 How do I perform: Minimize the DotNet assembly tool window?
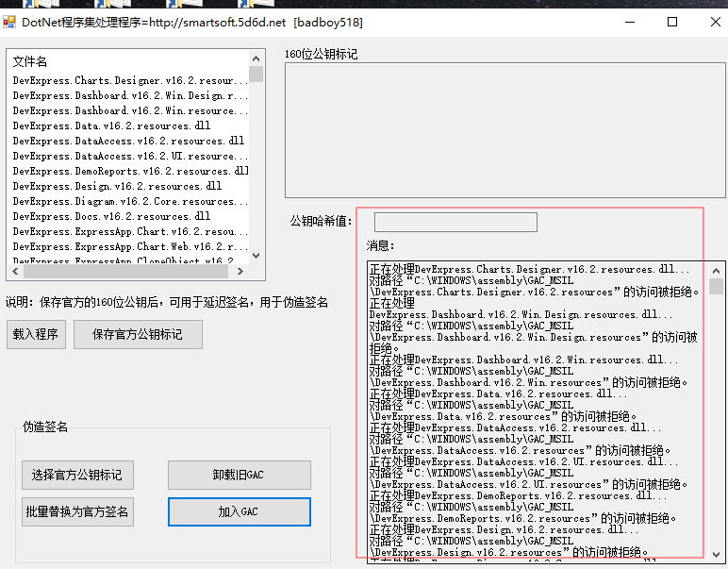point(629,22)
